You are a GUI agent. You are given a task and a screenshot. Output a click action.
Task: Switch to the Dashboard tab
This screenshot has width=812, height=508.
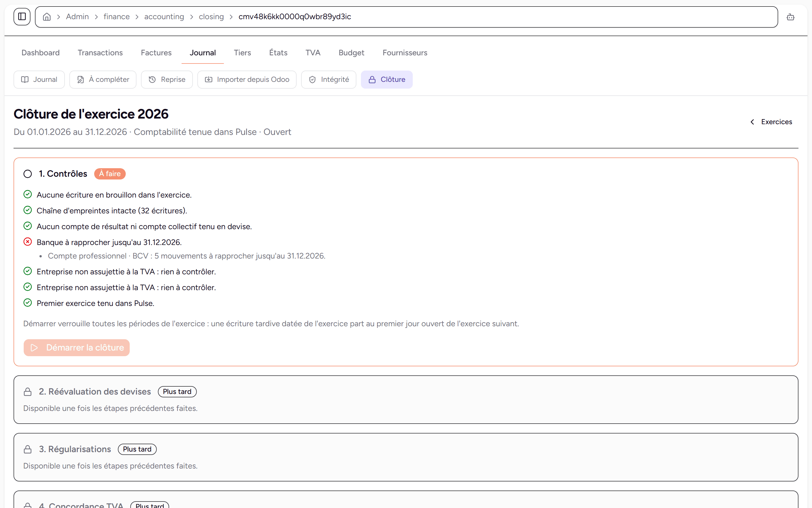click(x=41, y=53)
